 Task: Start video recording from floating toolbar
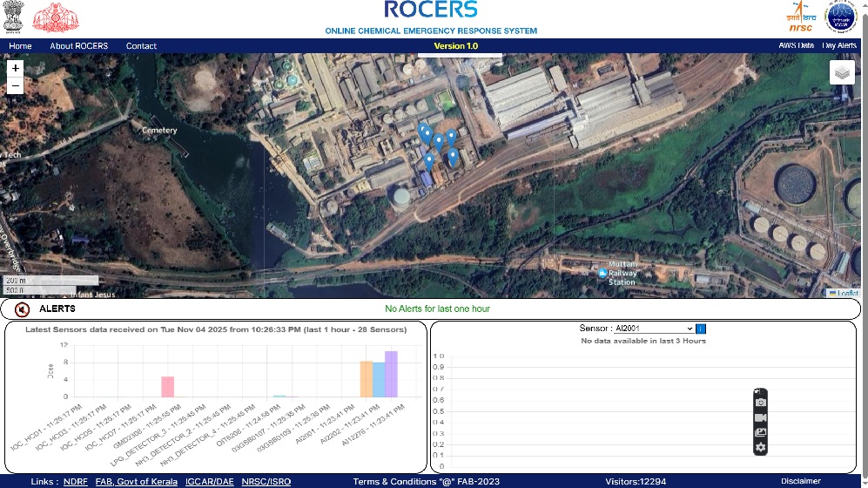(761, 417)
